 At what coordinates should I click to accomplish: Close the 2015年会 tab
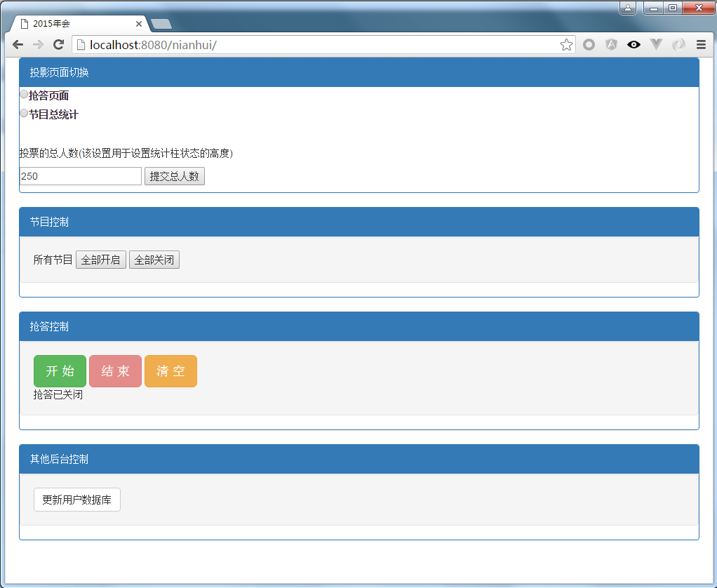point(138,24)
